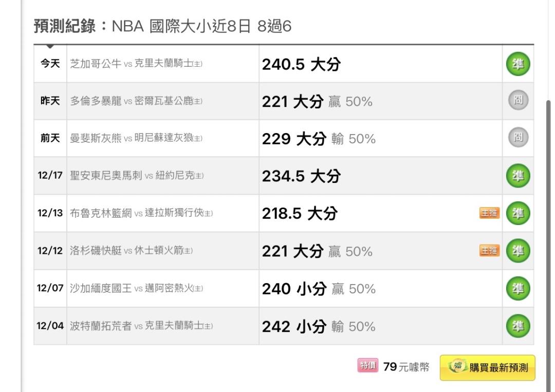This screenshot has width=555, height=392.
Task: Open 沙加緬度國王 vs 邁阿密熱火 matchup
Action: point(136,289)
